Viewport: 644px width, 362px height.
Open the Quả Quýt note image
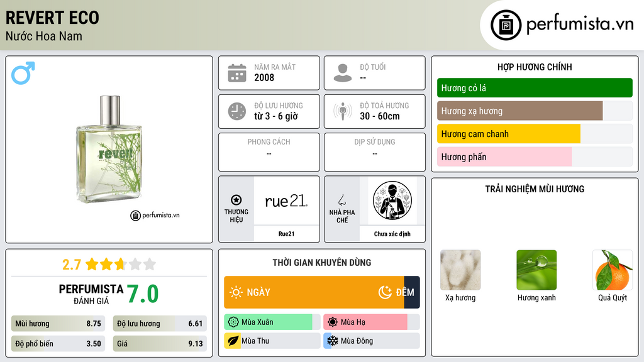click(613, 270)
